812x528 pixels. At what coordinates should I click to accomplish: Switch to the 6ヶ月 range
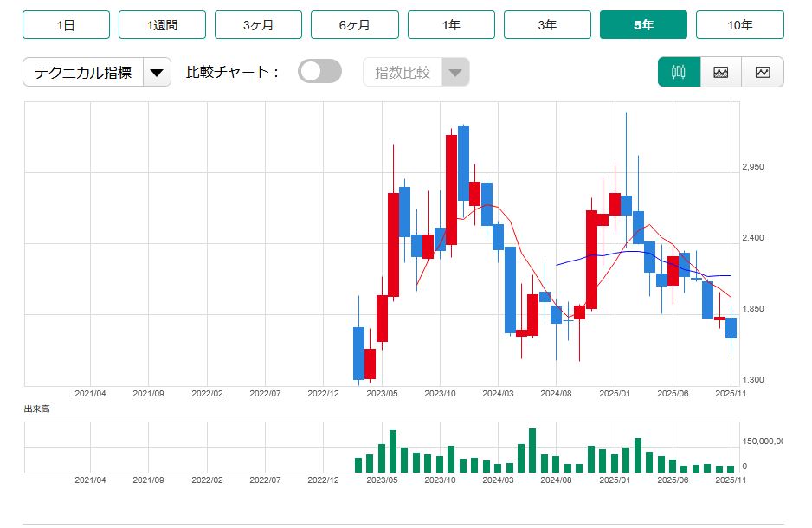354,25
